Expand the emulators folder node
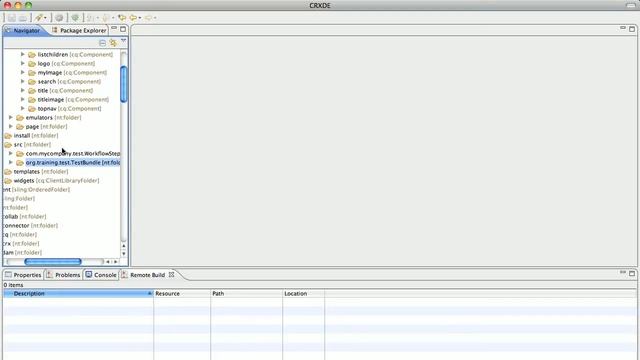The width and height of the screenshot is (640, 360). tap(11, 117)
